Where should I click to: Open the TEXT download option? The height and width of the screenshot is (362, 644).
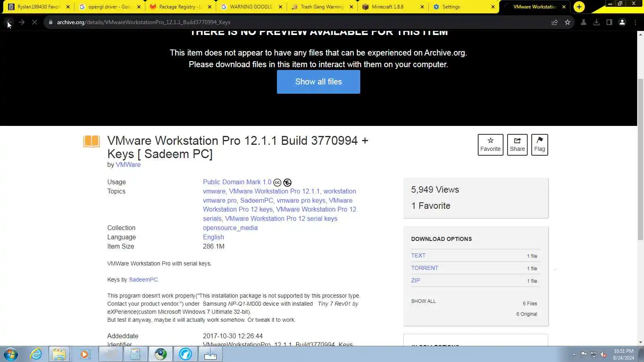(418, 255)
